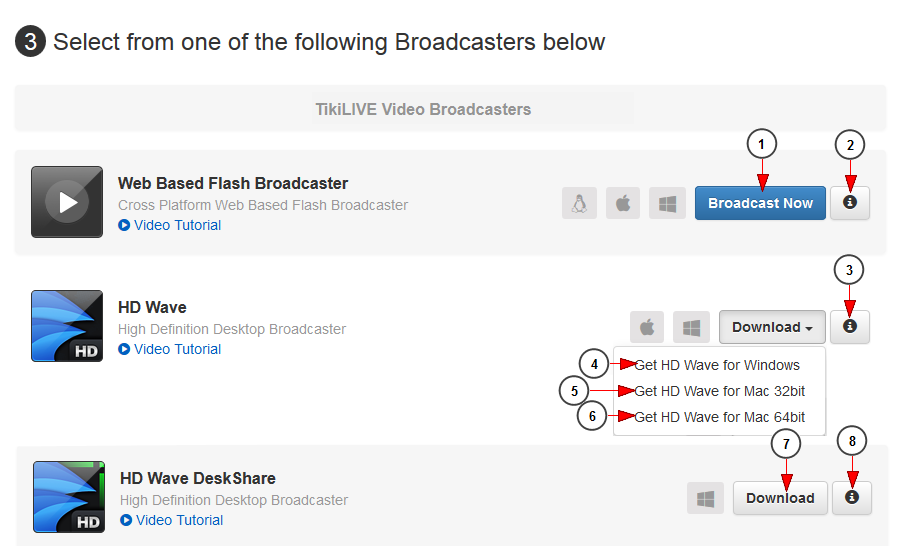897x546 pixels.
Task: Watch Video Tutorial for Web Based Flash Broadcaster
Action: click(x=170, y=225)
